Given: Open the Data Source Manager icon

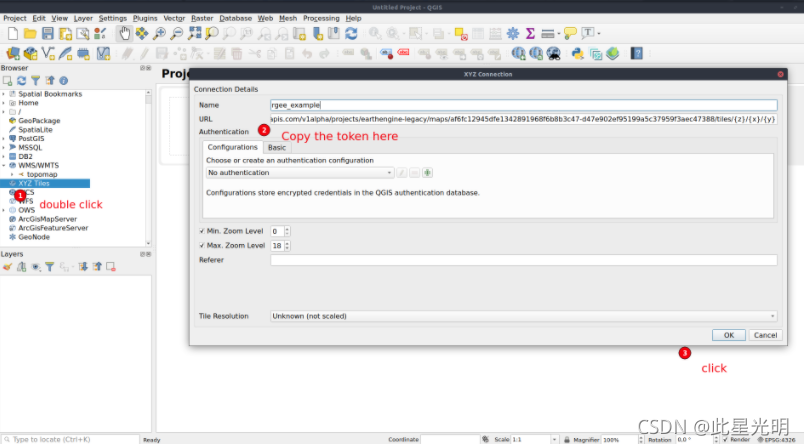Looking at the screenshot, I should 13,53.
